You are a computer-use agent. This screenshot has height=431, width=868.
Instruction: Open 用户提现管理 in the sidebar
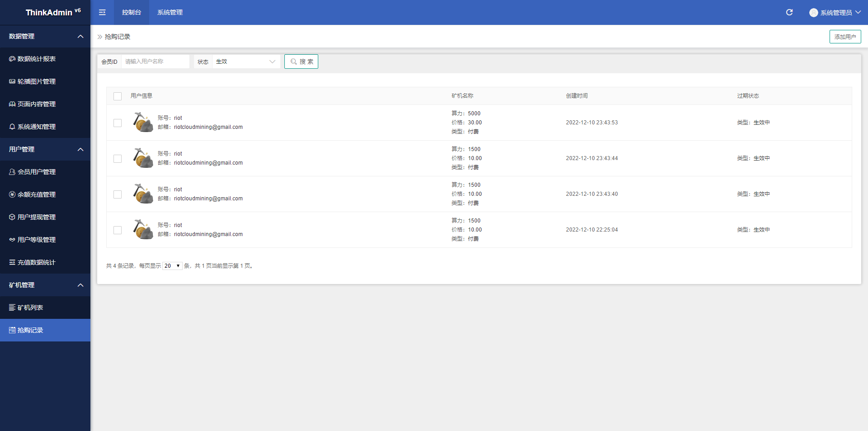pos(37,217)
